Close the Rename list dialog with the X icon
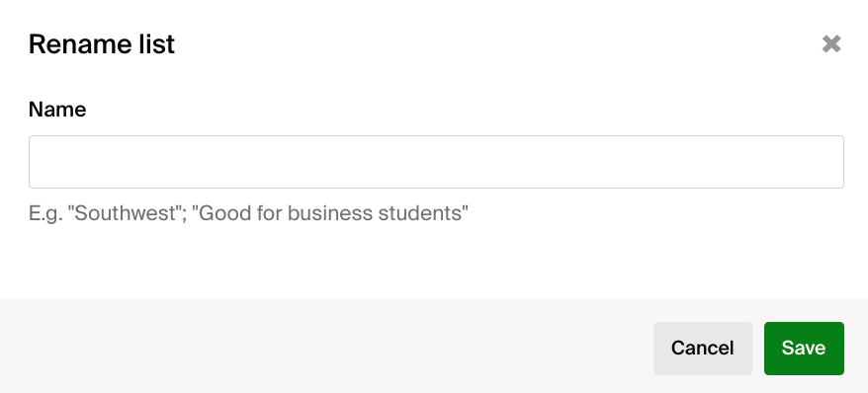Screen dimensions: 868x393 pyautogui.click(x=831, y=43)
